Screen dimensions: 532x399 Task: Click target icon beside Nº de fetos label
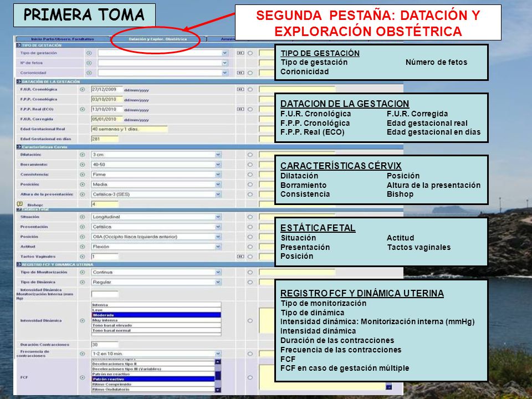pyautogui.click(x=89, y=63)
